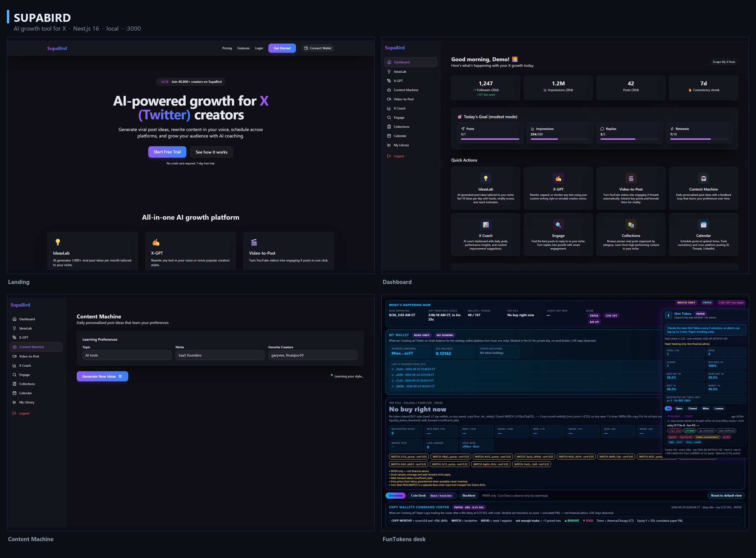
Task: Select the Closed filter pill in Hot Takes
Action: [692, 408]
